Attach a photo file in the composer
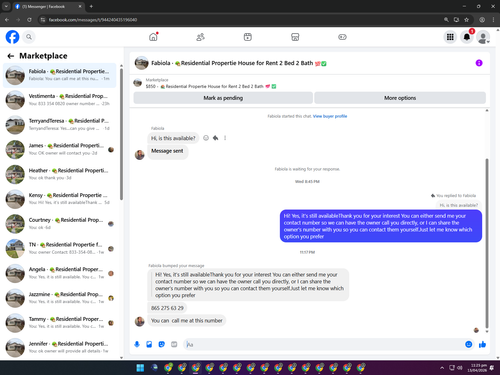500x375 pixels. point(149,344)
